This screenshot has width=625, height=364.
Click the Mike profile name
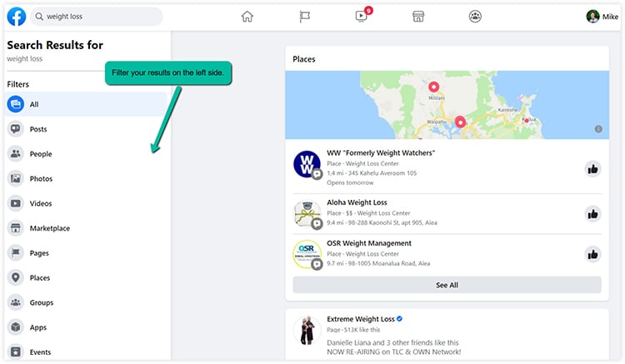(x=610, y=17)
